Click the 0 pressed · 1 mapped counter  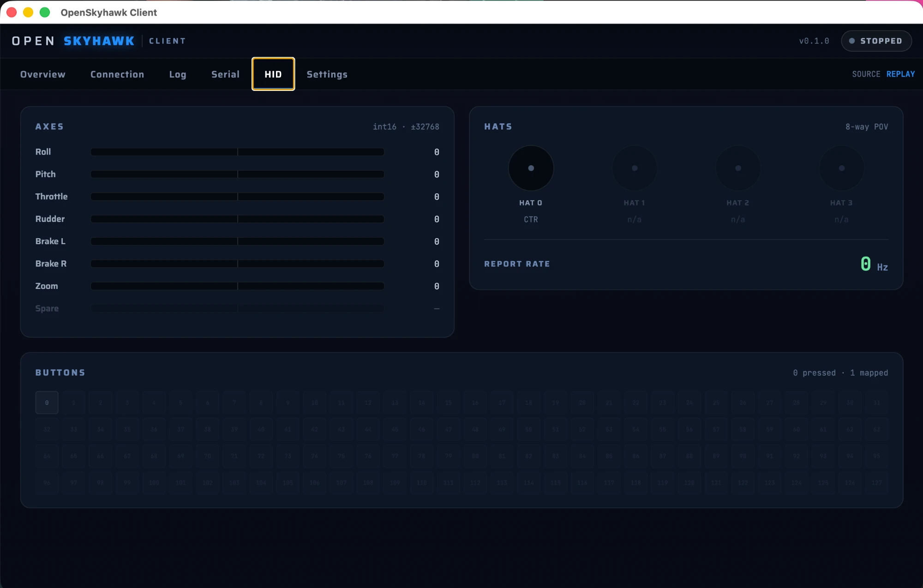[x=840, y=373]
